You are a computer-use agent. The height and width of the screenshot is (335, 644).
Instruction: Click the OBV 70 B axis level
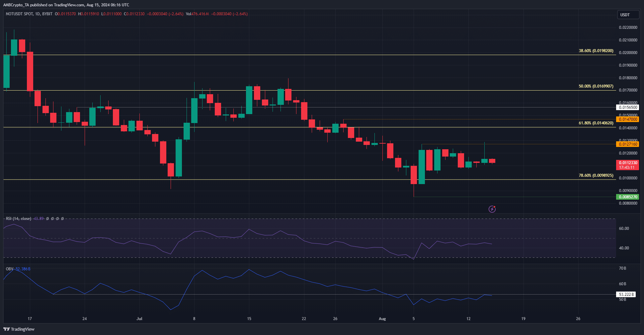(622, 268)
